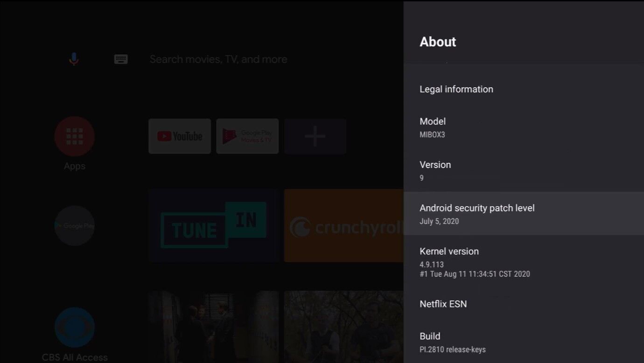Select the Build PI.2810 release-keys entry

(x=524, y=342)
